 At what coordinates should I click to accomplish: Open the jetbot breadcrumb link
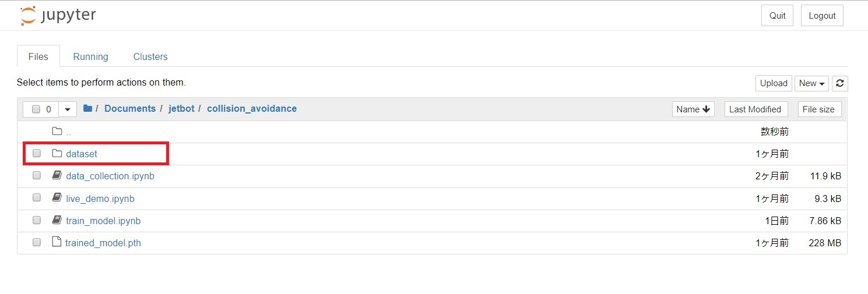[x=181, y=108]
